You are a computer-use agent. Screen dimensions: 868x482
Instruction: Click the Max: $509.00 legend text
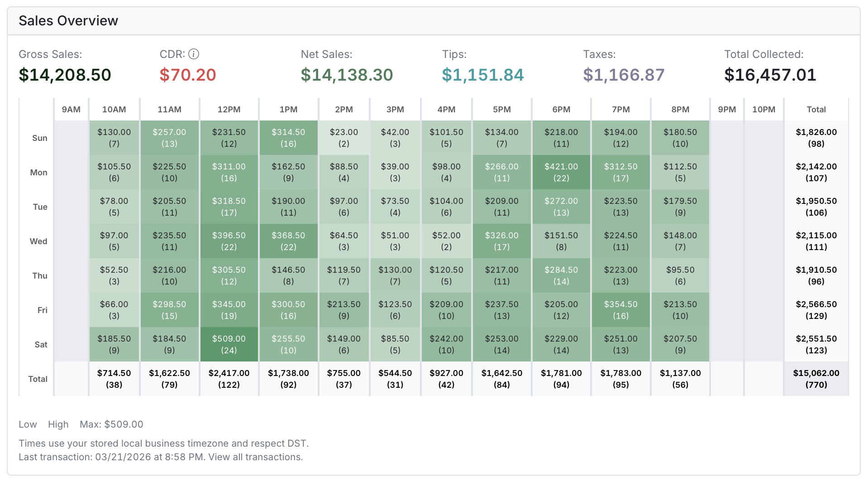[111, 424]
